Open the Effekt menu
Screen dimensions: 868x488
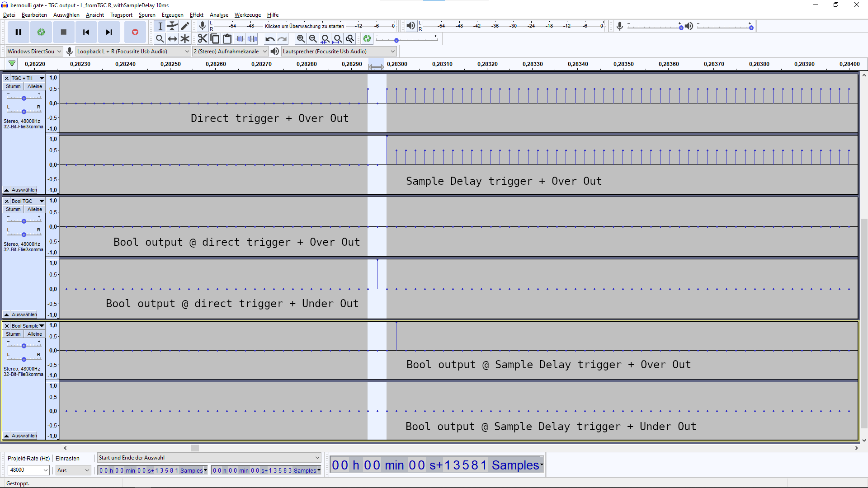click(197, 15)
